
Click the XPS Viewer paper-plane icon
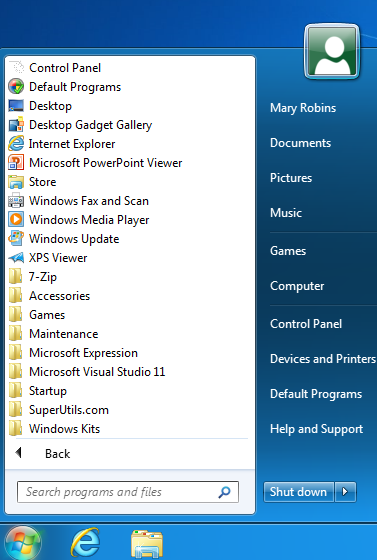(x=16, y=258)
